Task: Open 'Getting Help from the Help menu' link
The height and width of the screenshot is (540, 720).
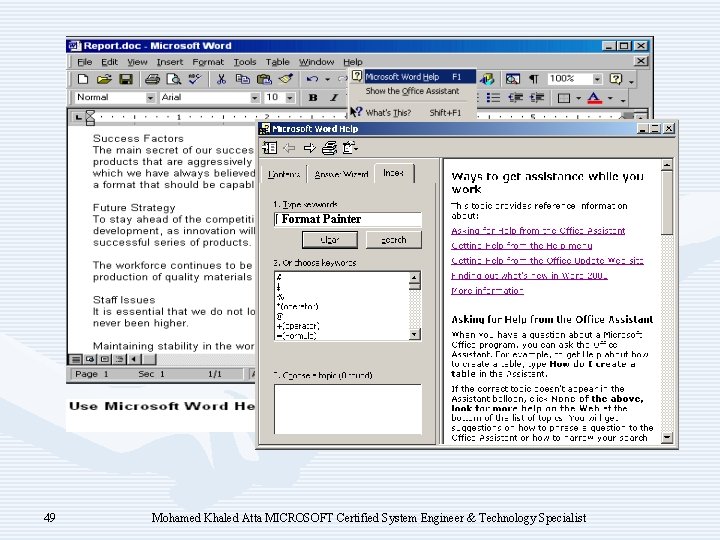Action: pyautogui.click(x=522, y=246)
